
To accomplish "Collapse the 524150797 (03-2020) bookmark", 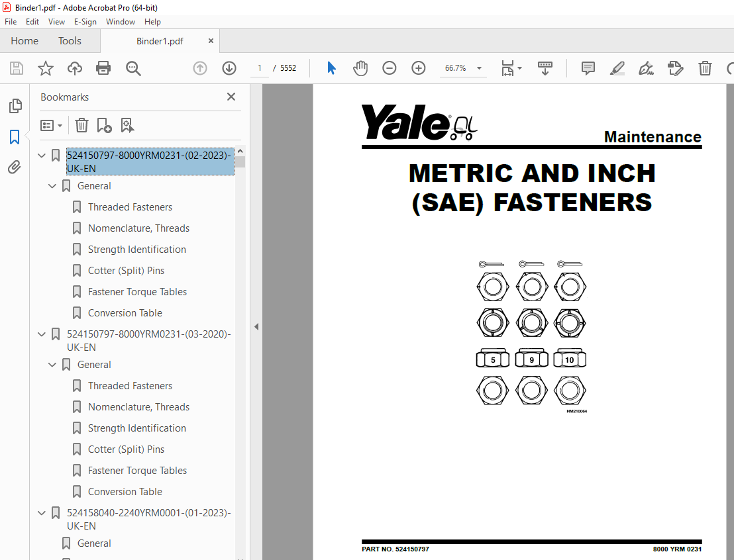I will click(42, 334).
